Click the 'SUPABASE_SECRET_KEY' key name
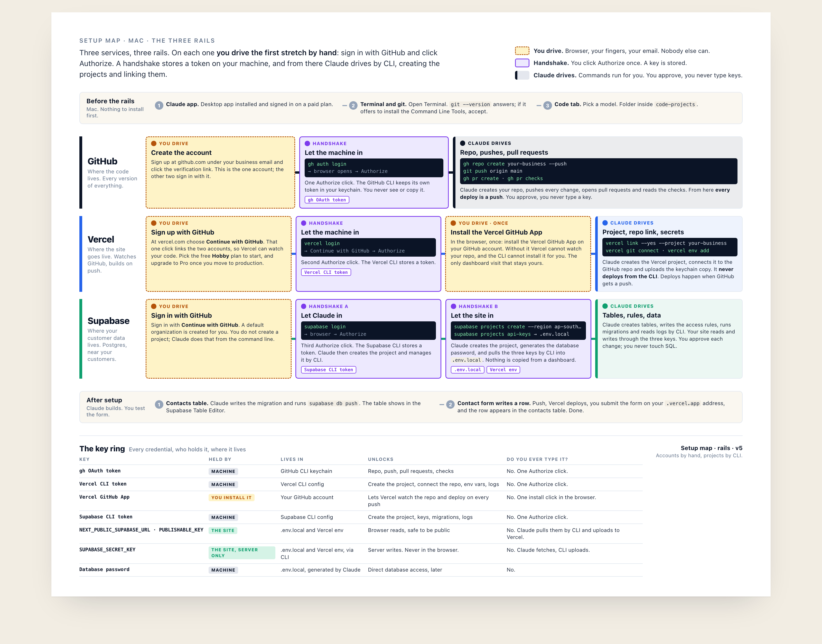The image size is (822, 644). point(107,550)
